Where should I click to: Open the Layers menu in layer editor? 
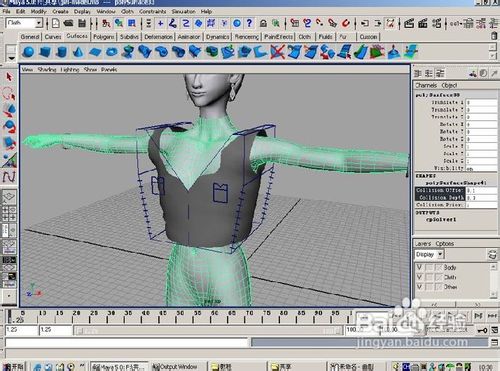[423, 244]
